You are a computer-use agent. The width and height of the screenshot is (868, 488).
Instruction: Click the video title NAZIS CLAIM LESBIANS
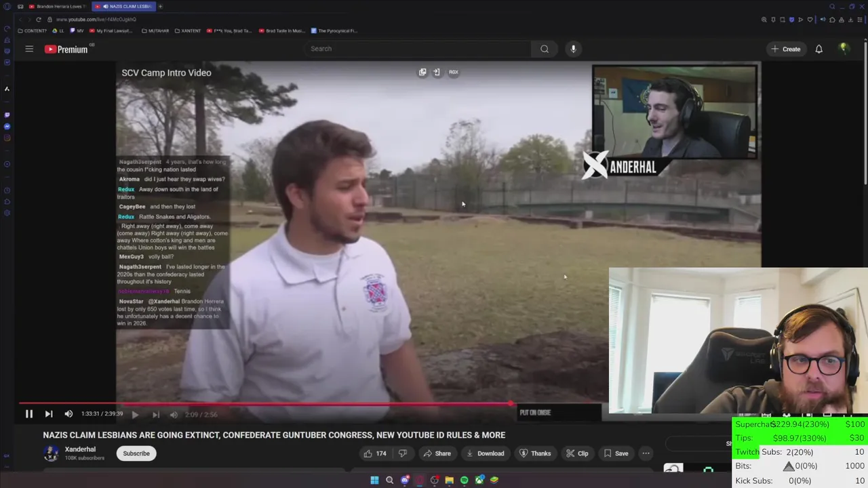274,435
